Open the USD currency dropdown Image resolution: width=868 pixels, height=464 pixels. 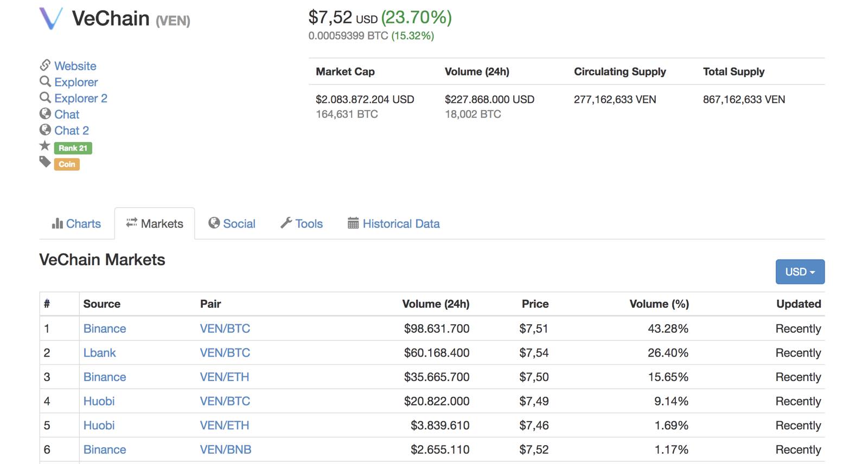click(x=800, y=272)
